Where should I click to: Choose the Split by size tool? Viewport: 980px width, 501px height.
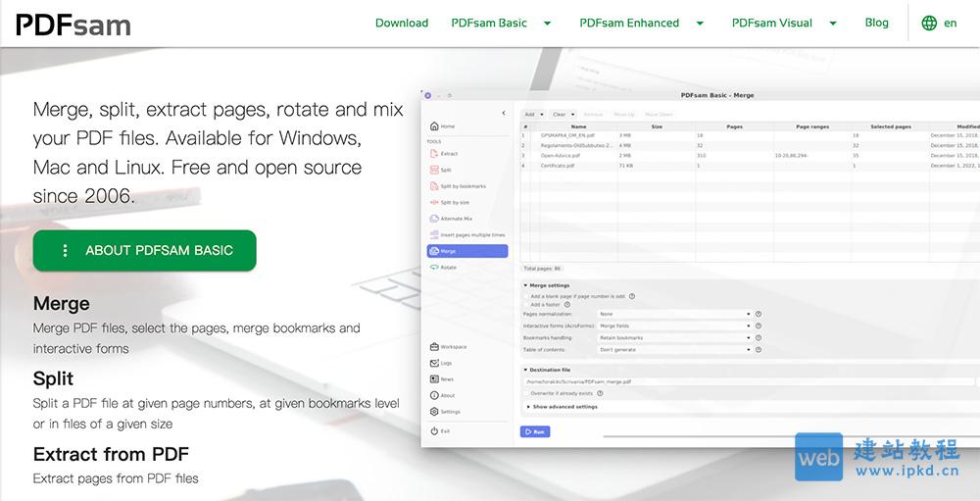454,203
